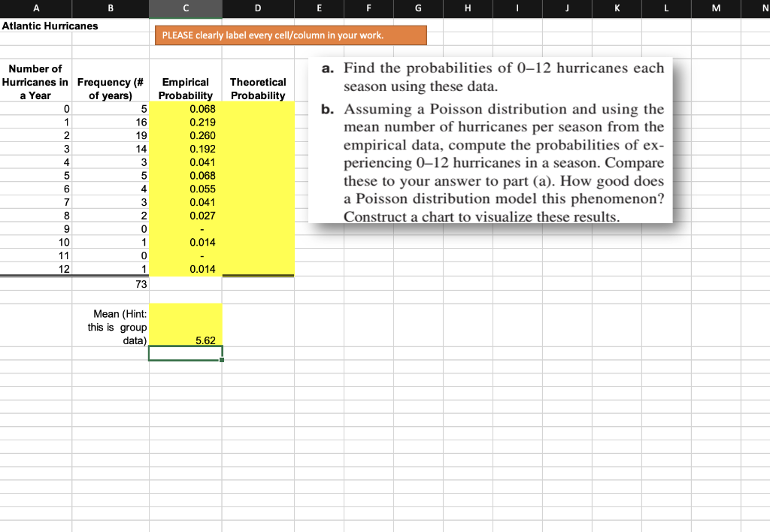This screenshot has width=770, height=532.
Task: Click the question text image box
Action: 490,141
